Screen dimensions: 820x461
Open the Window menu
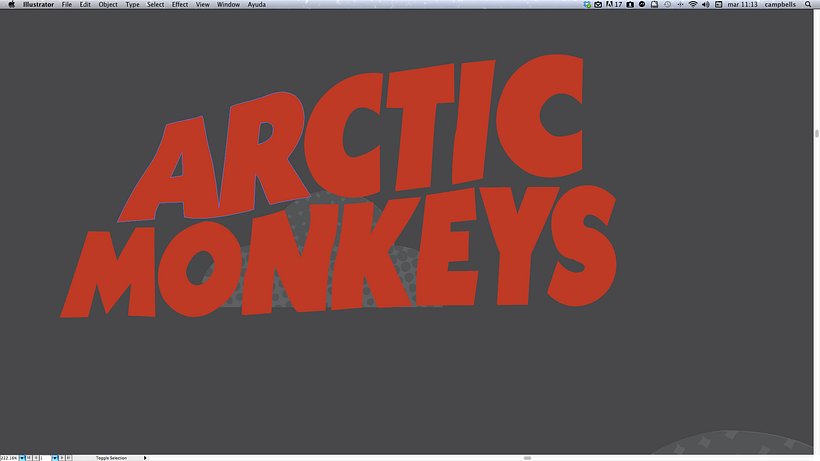[x=228, y=4]
